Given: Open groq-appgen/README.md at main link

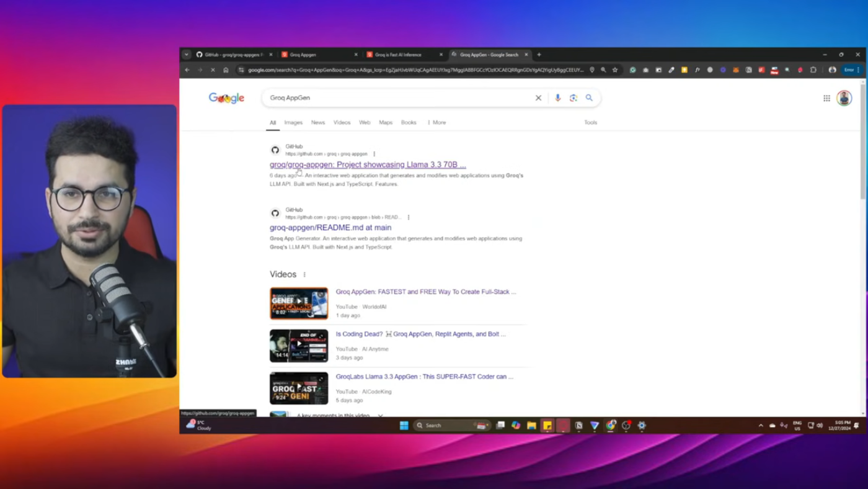Looking at the screenshot, I should pos(330,228).
